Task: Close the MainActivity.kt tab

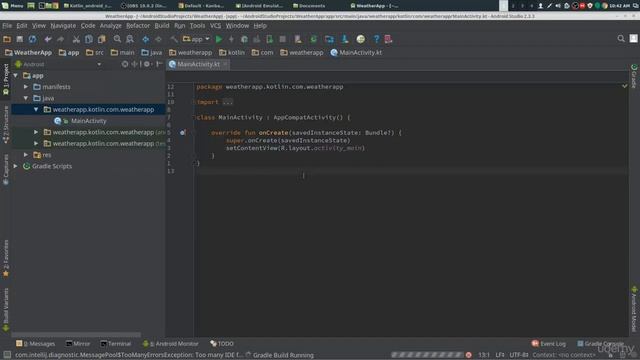Action: click(225, 64)
